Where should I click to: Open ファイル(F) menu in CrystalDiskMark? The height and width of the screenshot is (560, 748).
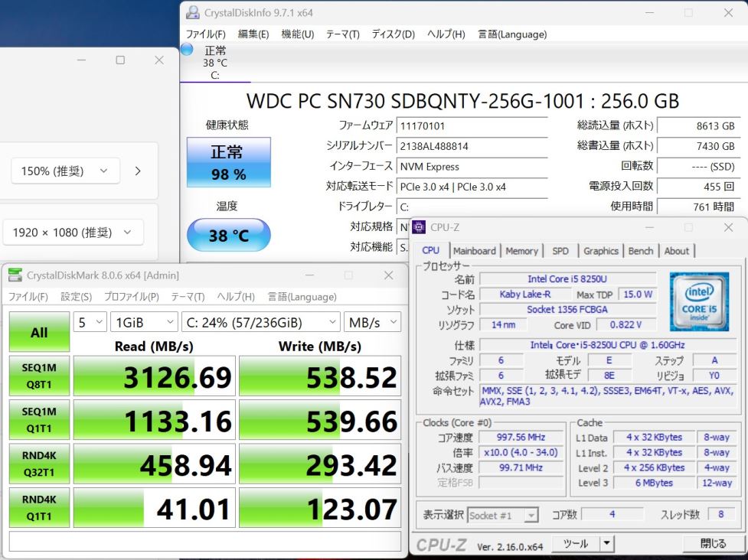28,297
